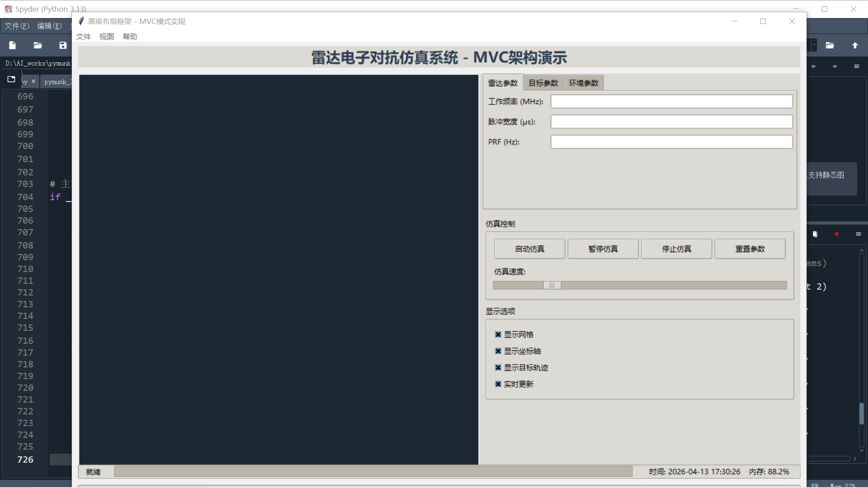Toggle the 实时更新 checkbox

(x=498, y=384)
